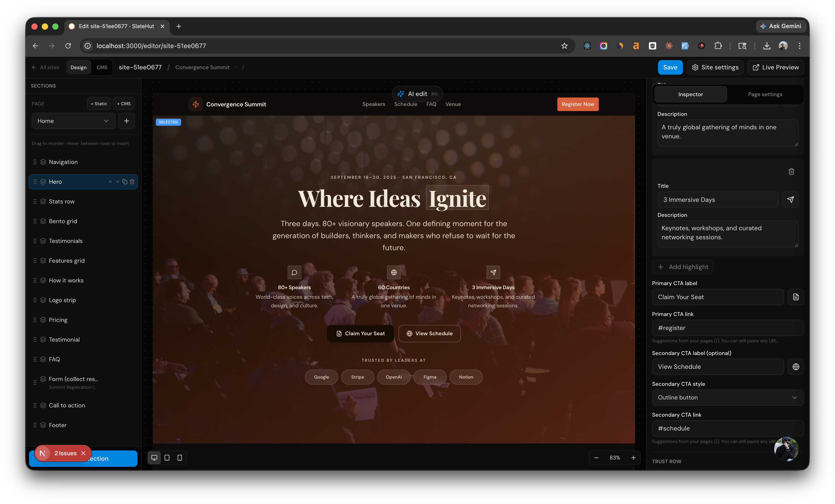
Task: Pick globe icon for Secondary CTA label
Action: pos(796,367)
